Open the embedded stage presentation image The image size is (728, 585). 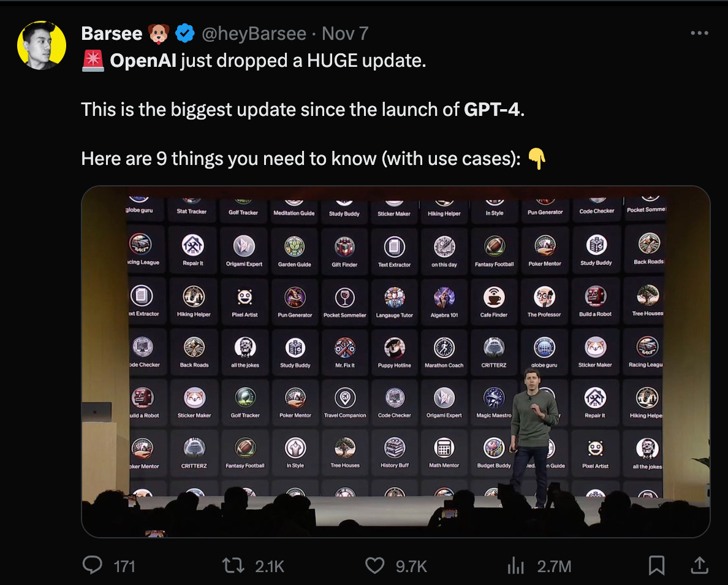point(396,362)
